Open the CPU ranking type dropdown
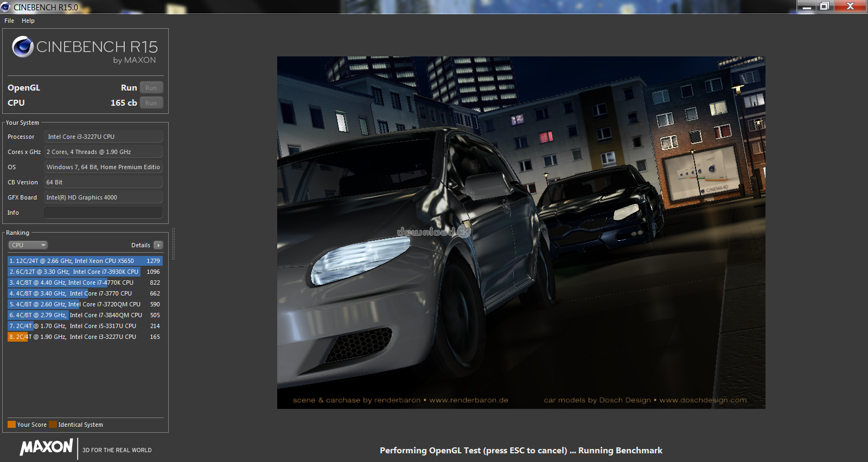Viewport: 868px width, 462px height. pyautogui.click(x=28, y=245)
